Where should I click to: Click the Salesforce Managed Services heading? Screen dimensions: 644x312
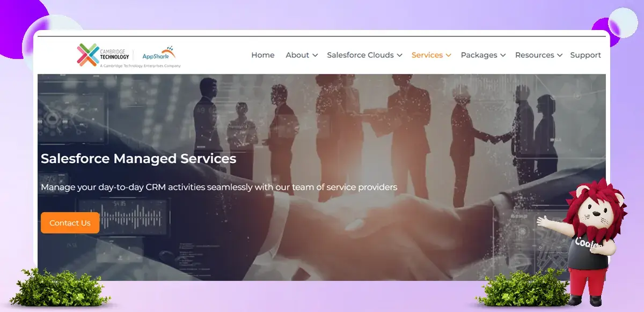[x=138, y=159]
